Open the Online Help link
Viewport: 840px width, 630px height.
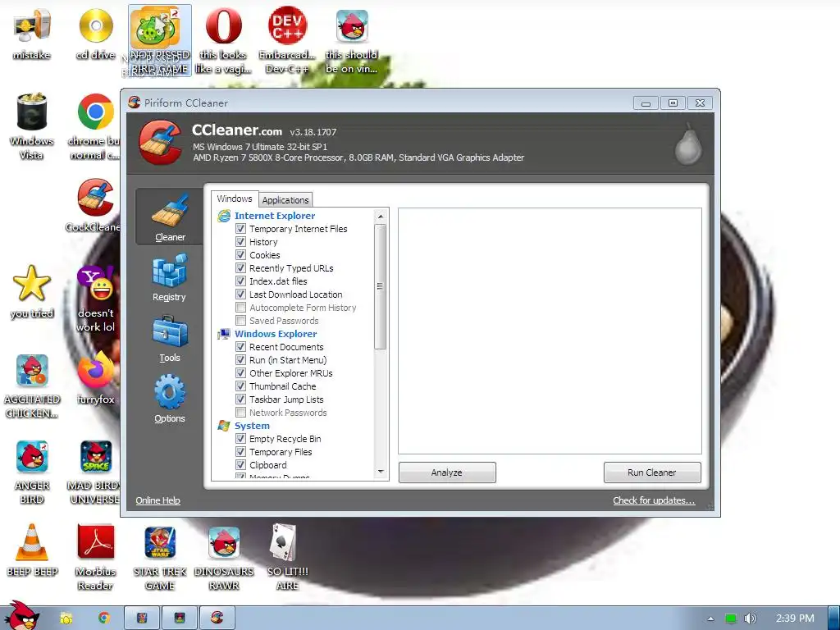[157, 500]
